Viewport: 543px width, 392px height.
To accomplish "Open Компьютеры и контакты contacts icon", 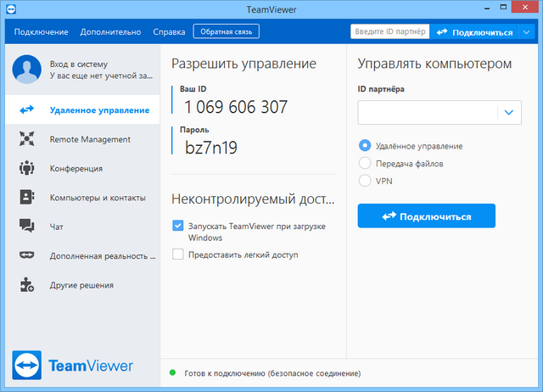I will pyautogui.click(x=26, y=198).
